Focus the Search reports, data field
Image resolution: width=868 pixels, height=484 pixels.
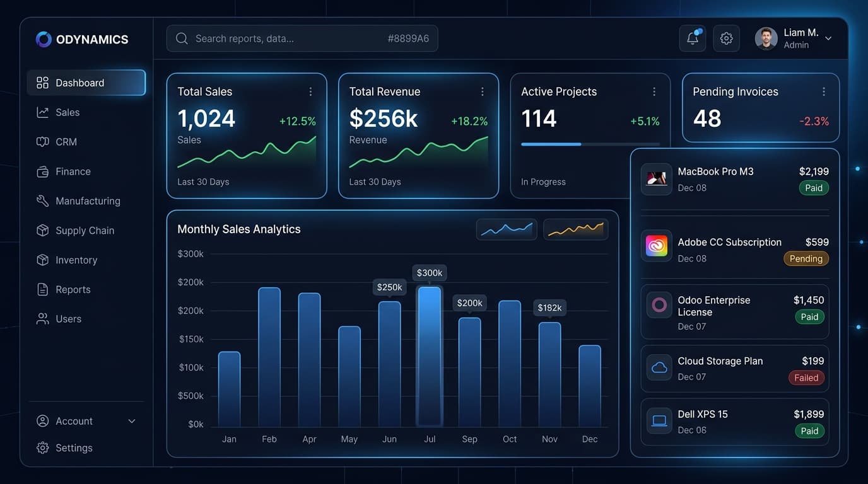click(x=302, y=38)
